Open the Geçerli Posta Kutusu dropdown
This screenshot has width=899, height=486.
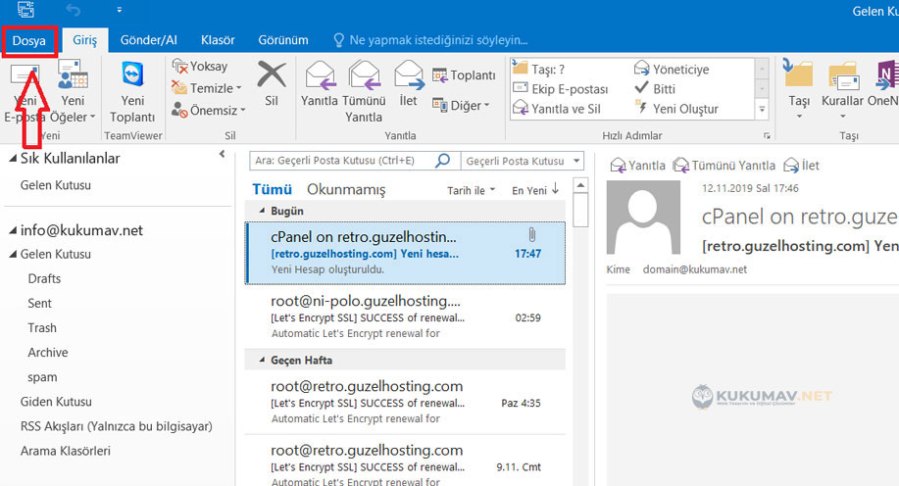tap(523, 161)
